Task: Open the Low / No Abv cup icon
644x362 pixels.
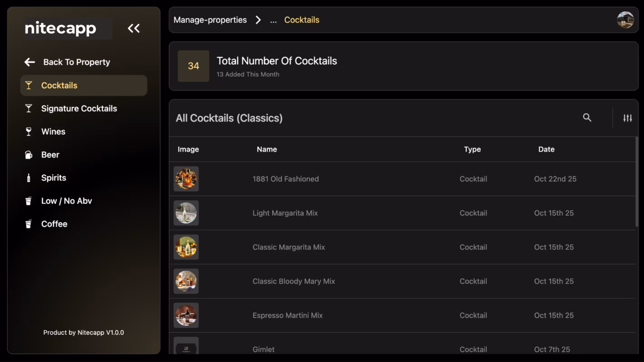Action: point(28,201)
